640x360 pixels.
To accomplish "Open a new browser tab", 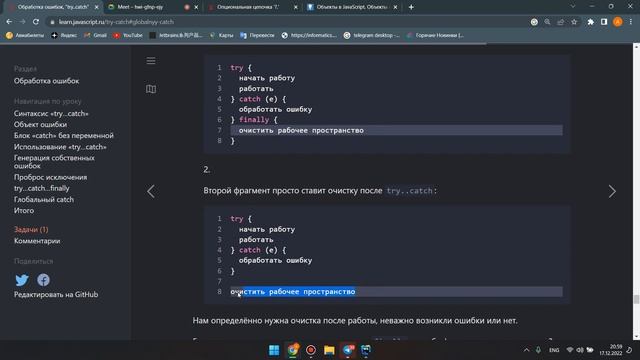I will tap(411, 7).
